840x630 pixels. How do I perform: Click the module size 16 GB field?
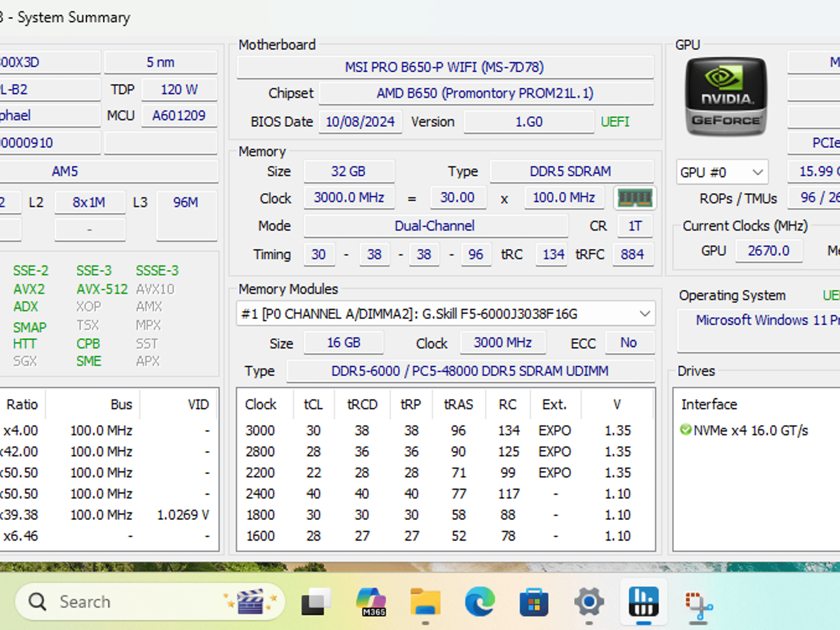coord(344,342)
